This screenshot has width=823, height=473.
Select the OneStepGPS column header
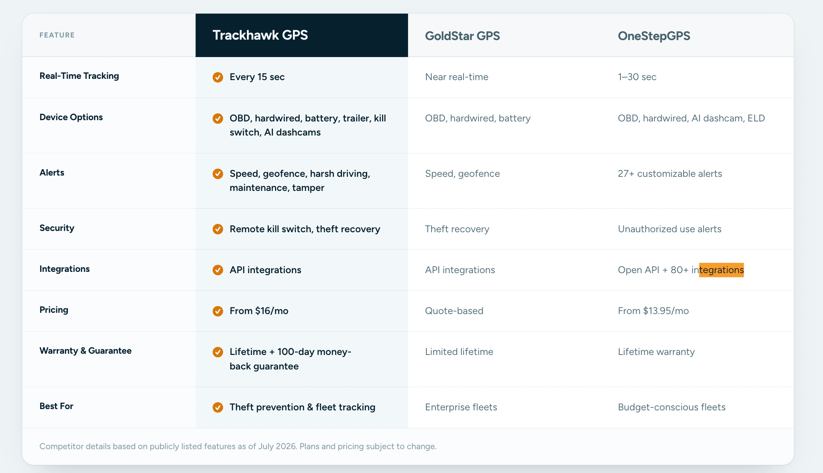[653, 36]
